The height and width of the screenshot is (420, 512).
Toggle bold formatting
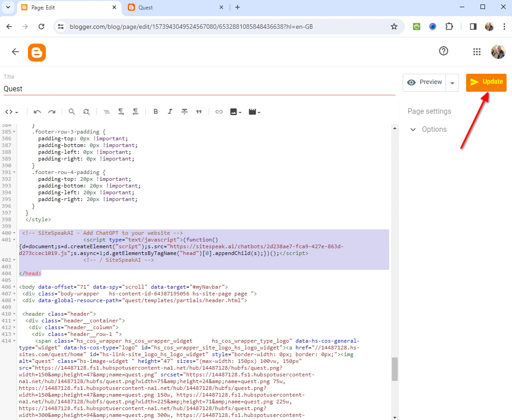pos(155,112)
